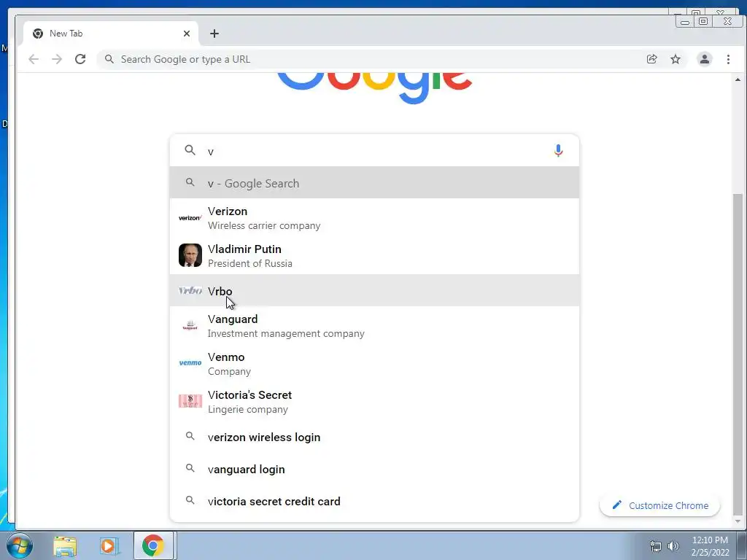747x560 pixels.
Task: Select 'v - Google Search' suggestion
Action: coord(374,183)
